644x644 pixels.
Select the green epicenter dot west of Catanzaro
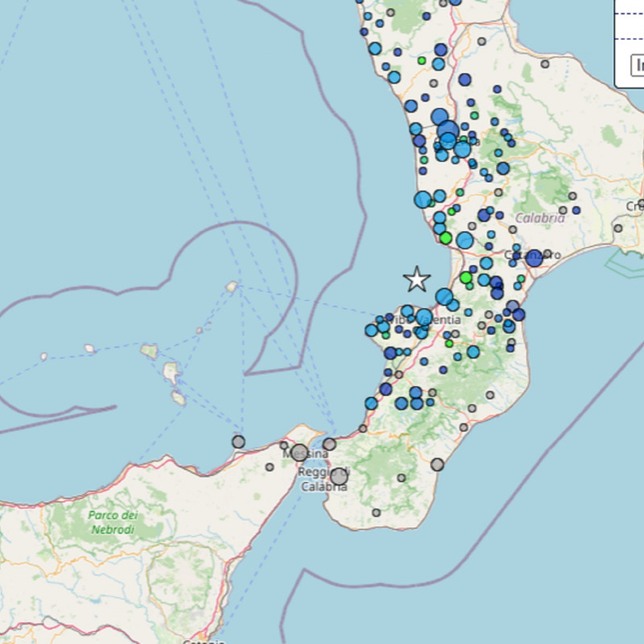(x=446, y=237)
